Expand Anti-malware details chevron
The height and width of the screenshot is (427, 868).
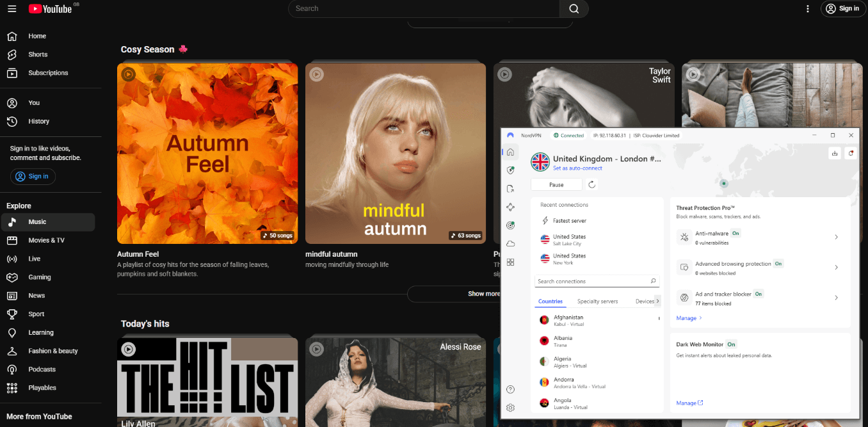(836, 238)
